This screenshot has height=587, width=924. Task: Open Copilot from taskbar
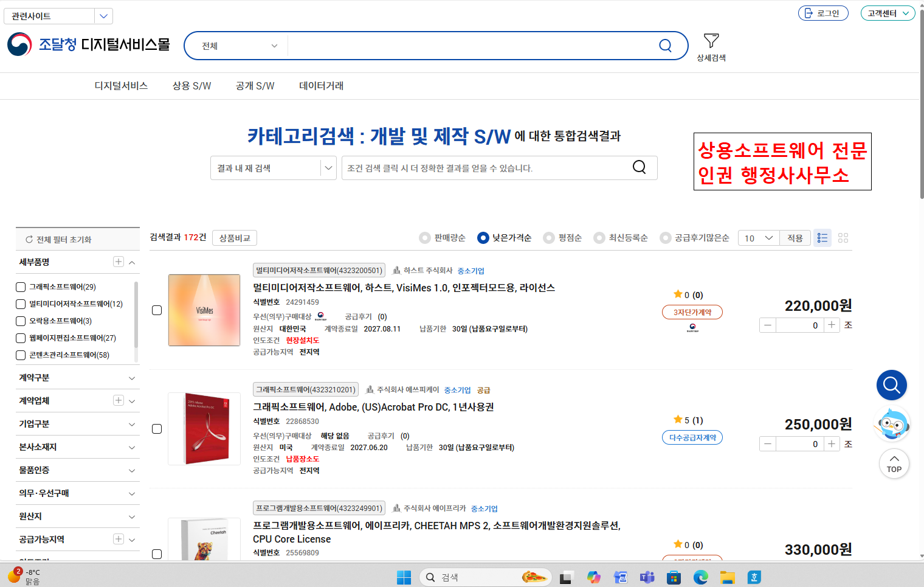click(x=593, y=577)
